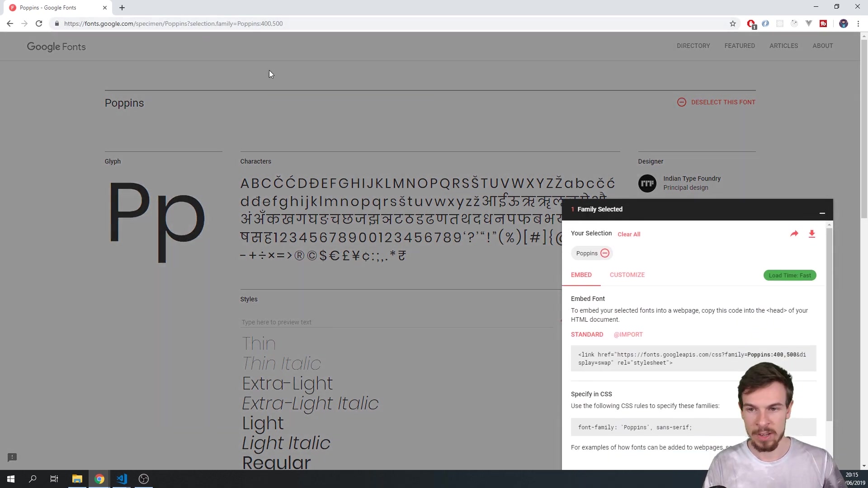Click the Clear All link

(x=629, y=234)
